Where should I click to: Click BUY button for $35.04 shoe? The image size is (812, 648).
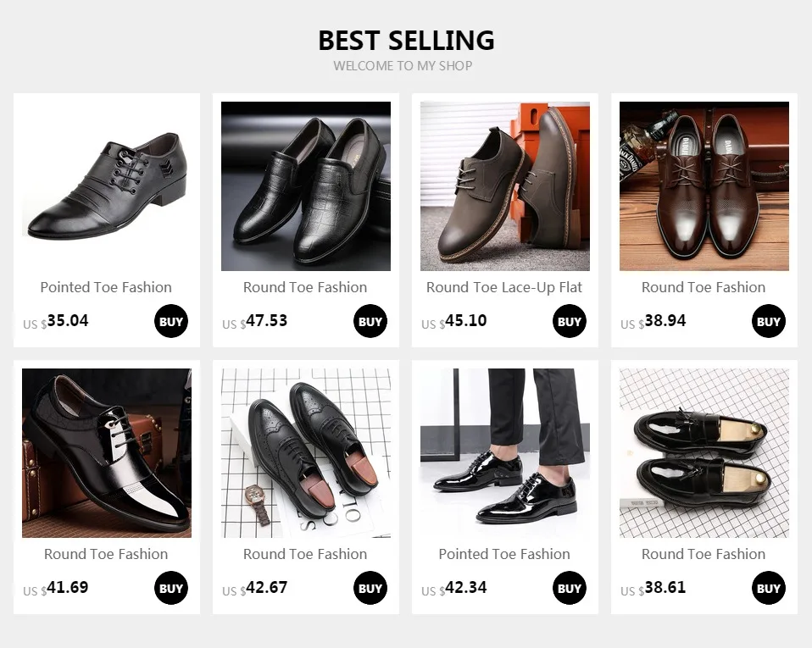(x=171, y=322)
